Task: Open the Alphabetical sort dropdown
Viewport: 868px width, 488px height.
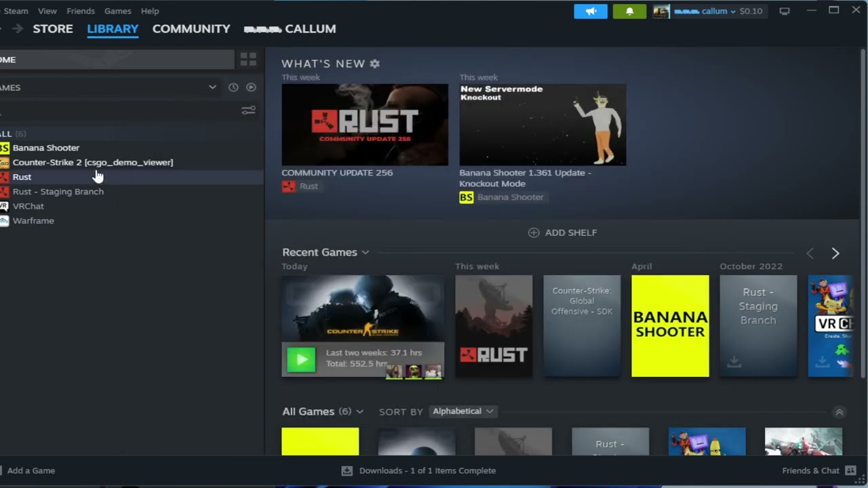Action: [x=462, y=411]
